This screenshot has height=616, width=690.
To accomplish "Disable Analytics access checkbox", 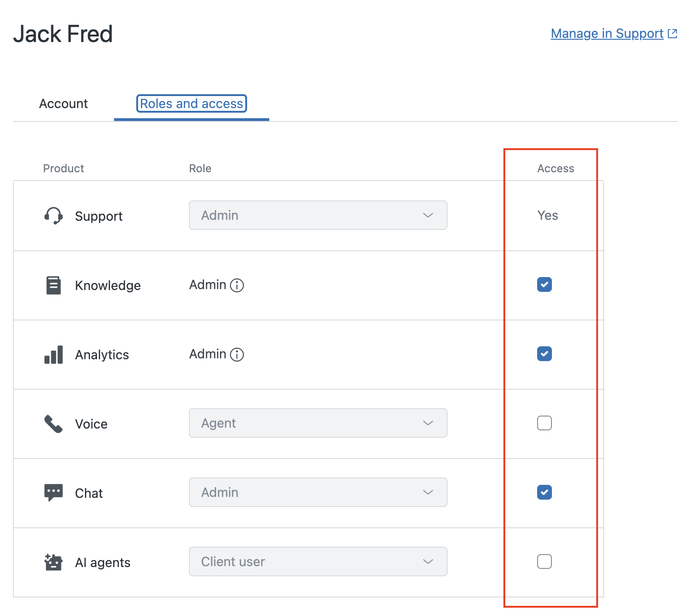I will [545, 354].
